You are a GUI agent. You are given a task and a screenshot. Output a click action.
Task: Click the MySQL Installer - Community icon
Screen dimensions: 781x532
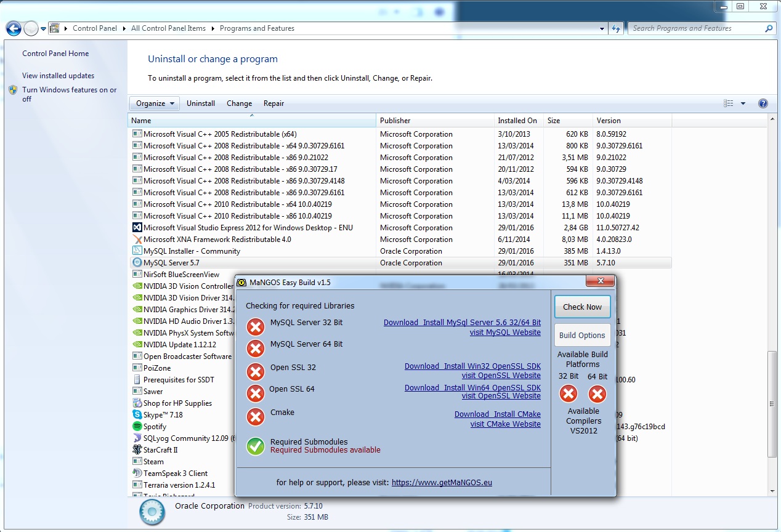137,251
